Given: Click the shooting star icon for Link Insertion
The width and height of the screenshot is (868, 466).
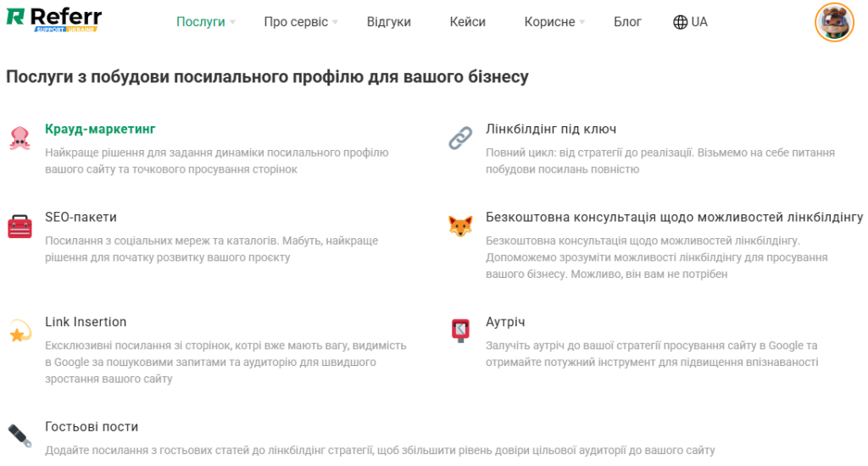Looking at the screenshot, I should (x=19, y=332).
